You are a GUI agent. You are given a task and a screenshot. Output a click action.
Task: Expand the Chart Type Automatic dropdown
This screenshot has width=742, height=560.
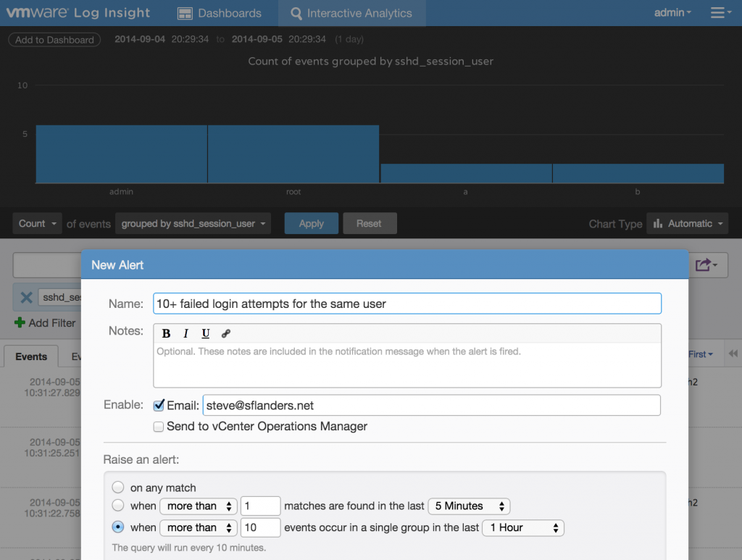(687, 224)
